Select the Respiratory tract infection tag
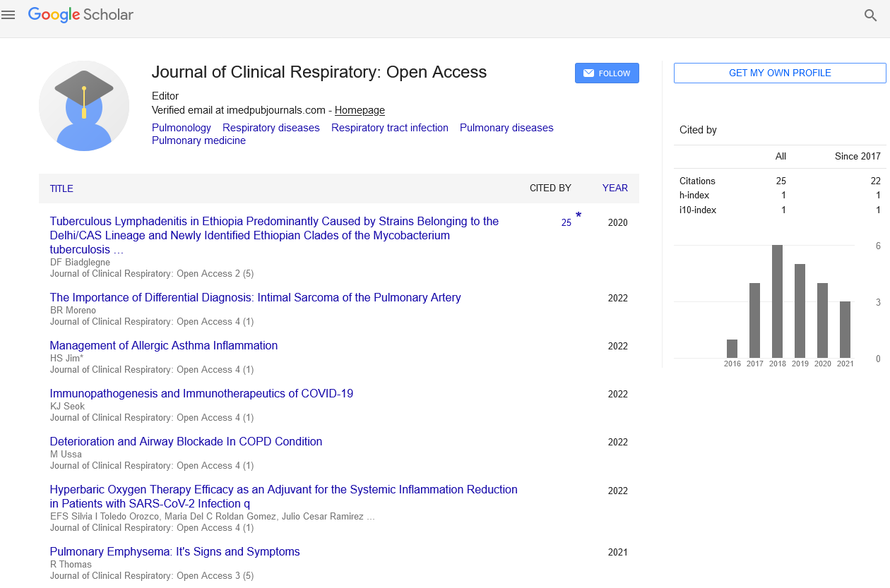Image resolution: width=890 pixels, height=588 pixels. [x=390, y=128]
